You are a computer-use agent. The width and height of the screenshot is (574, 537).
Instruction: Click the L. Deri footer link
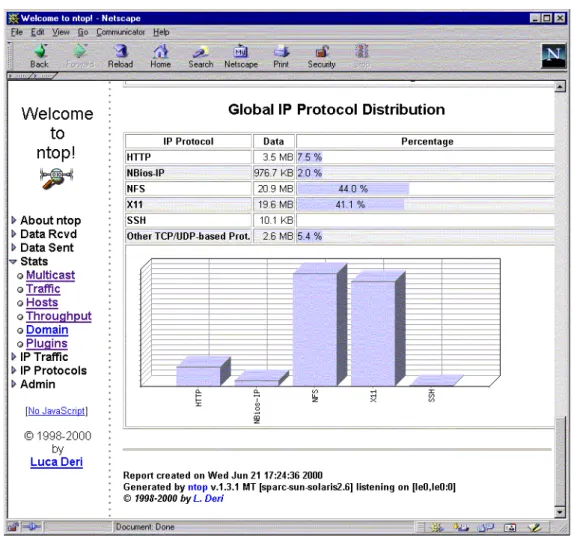pos(208,499)
